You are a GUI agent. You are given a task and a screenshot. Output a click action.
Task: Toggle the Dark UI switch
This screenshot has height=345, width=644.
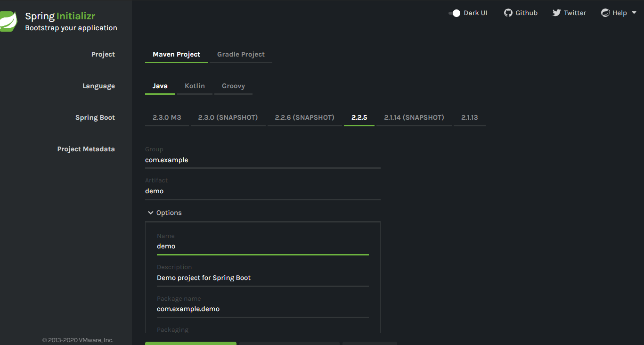pyautogui.click(x=454, y=13)
